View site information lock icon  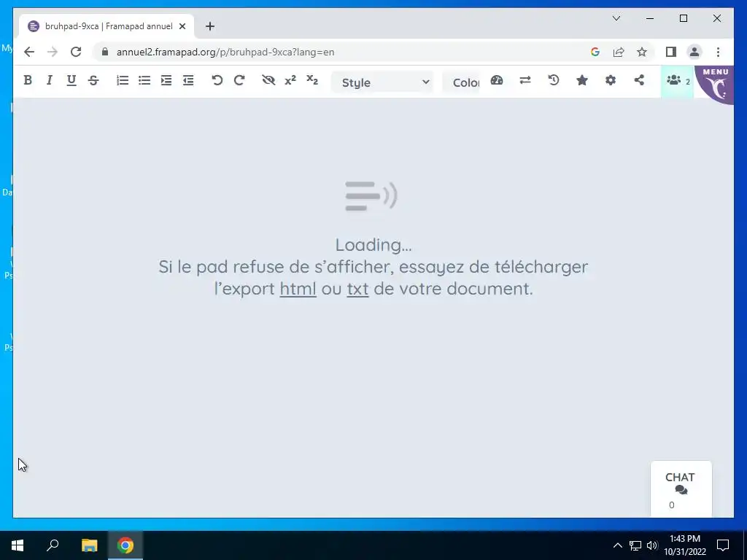(x=105, y=52)
